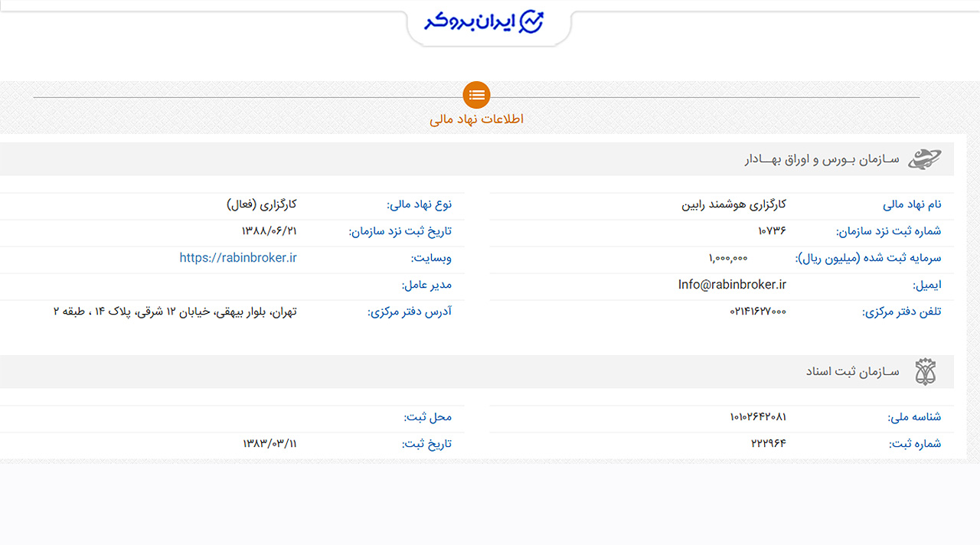Select the registration number ۲۲۲۹۶۴

point(769,443)
